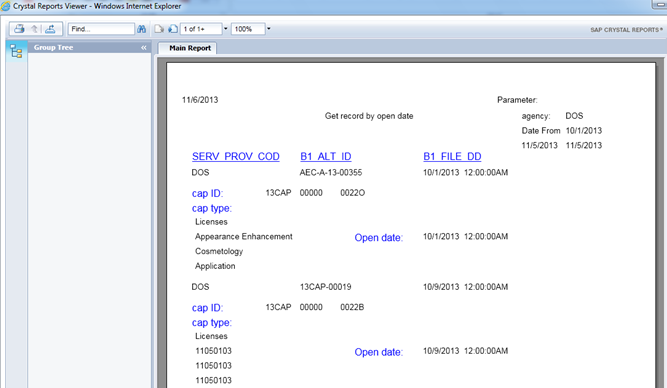Screen dimensions: 667x388
Task: Select the AEC-A-13-00355 record ID
Action: (331, 173)
